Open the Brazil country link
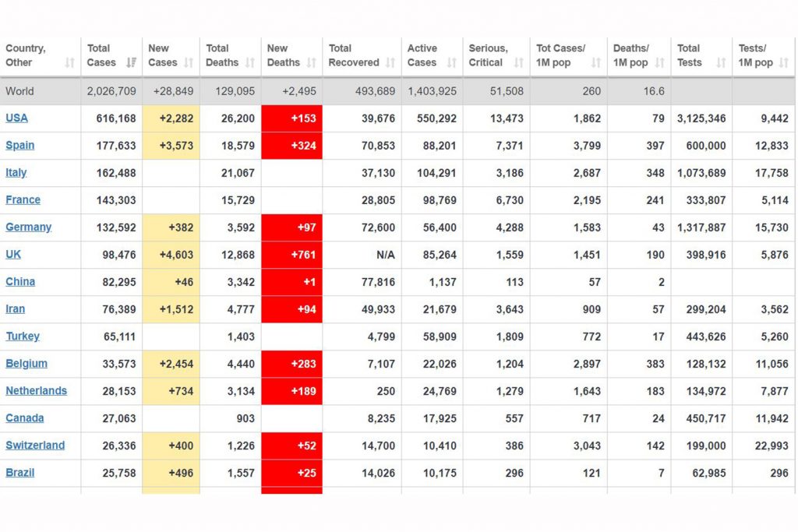This screenshot has height=532, width=798. click(19, 473)
